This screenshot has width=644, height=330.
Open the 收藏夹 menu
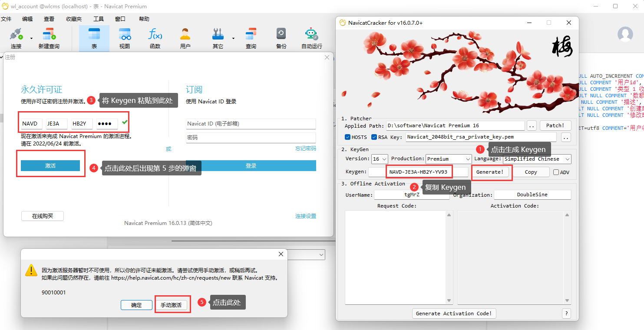(x=74, y=19)
